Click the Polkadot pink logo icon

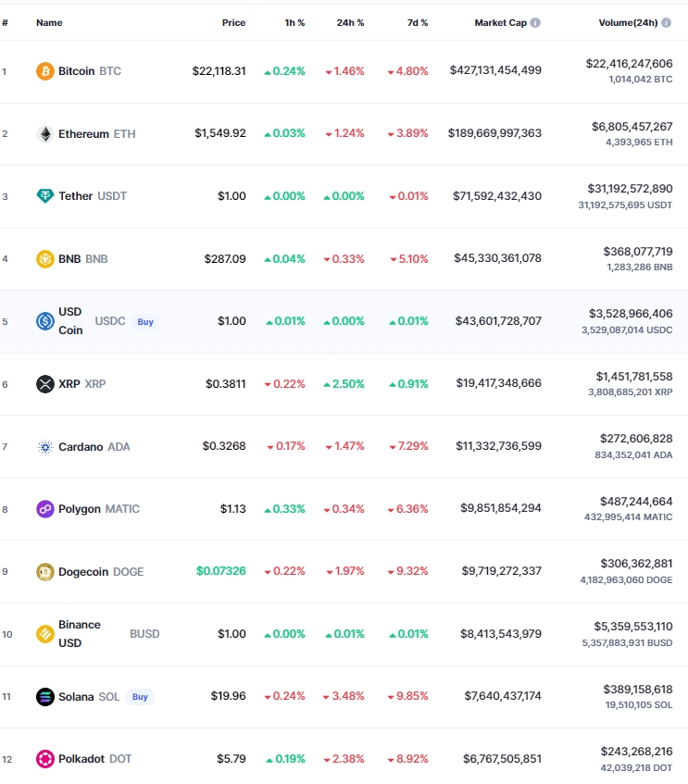click(x=45, y=759)
